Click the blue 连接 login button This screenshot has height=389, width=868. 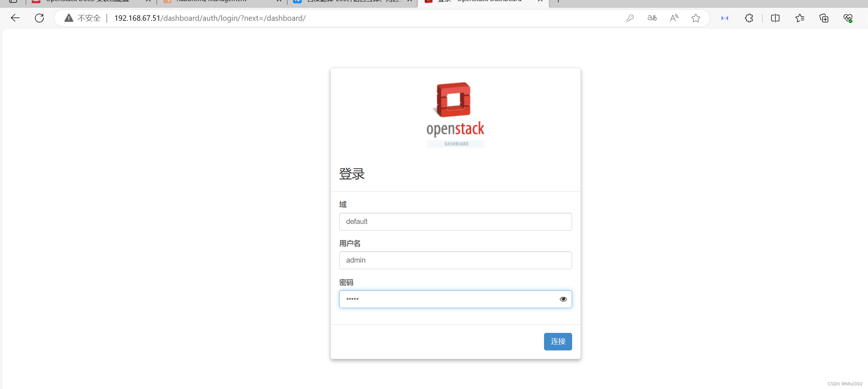tap(558, 341)
